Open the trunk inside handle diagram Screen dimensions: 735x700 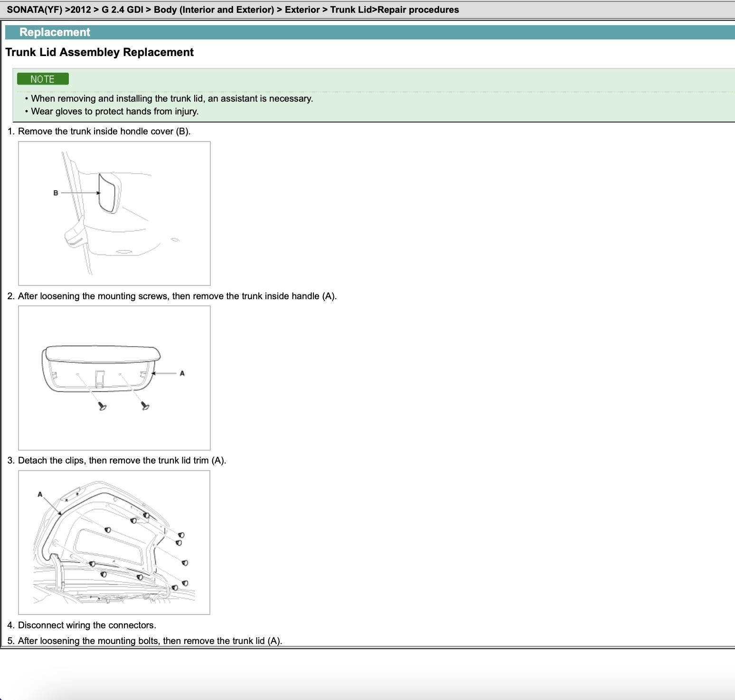click(114, 378)
